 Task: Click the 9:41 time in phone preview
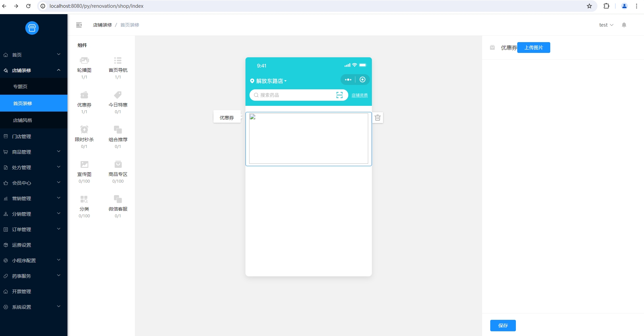pos(262,66)
